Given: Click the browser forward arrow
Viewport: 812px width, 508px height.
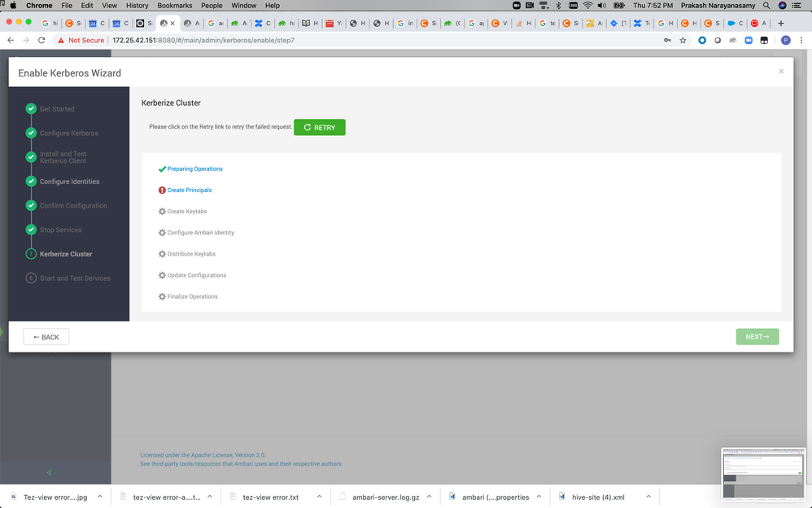Looking at the screenshot, I should (26, 40).
